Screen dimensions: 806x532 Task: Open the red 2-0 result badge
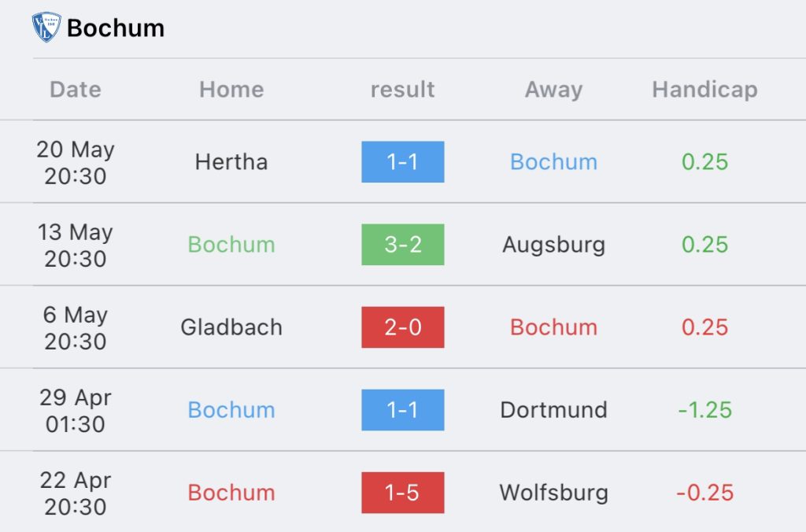(x=402, y=327)
